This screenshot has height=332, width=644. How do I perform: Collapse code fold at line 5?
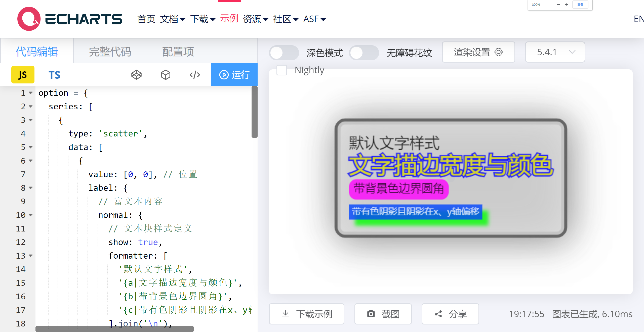click(31, 147)
